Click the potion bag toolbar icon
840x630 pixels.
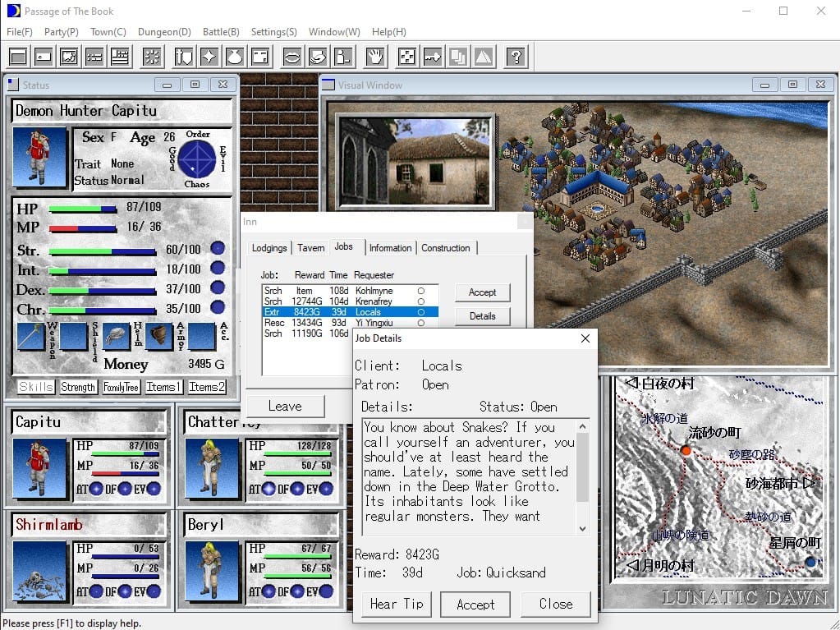(x=234, y=57)
